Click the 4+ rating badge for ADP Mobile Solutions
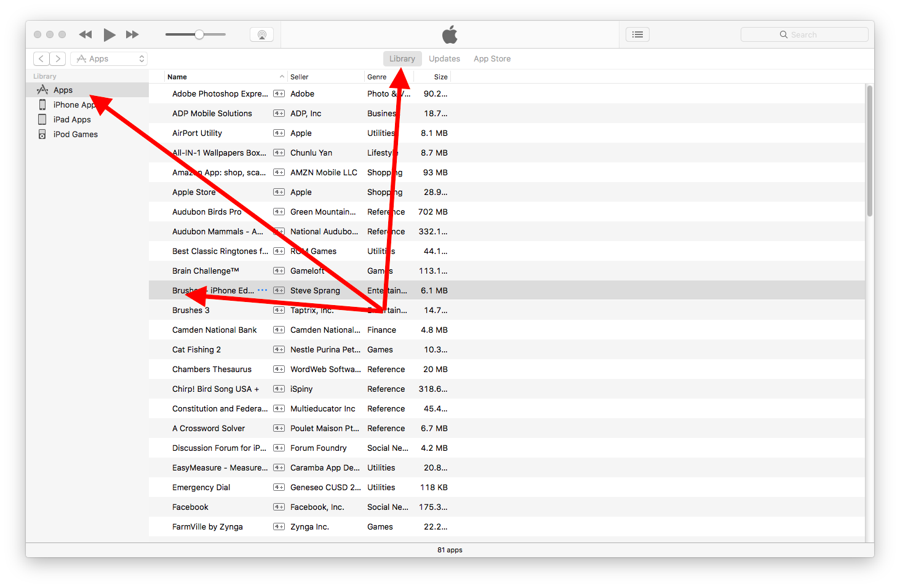 coord(279,113)
